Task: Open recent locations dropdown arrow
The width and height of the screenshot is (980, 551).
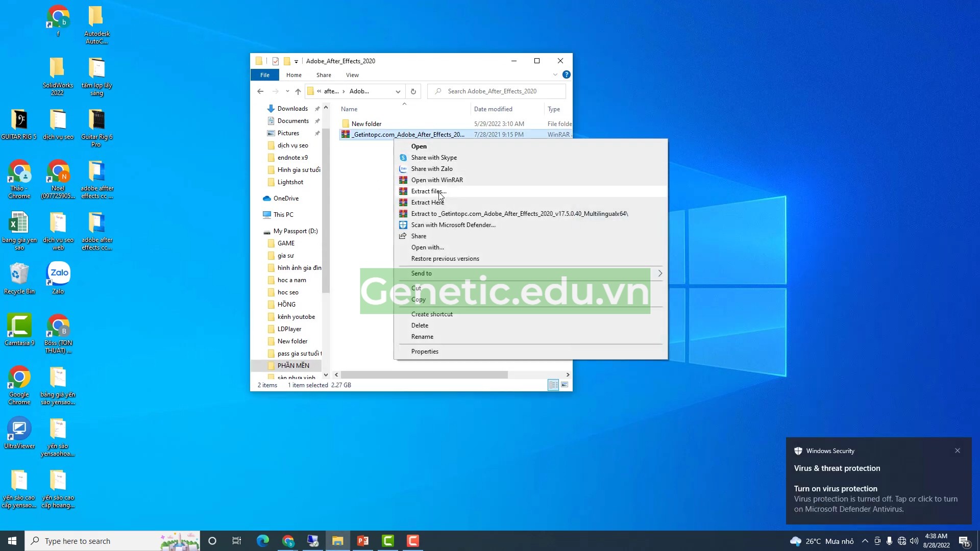Action: pos(287,91)
